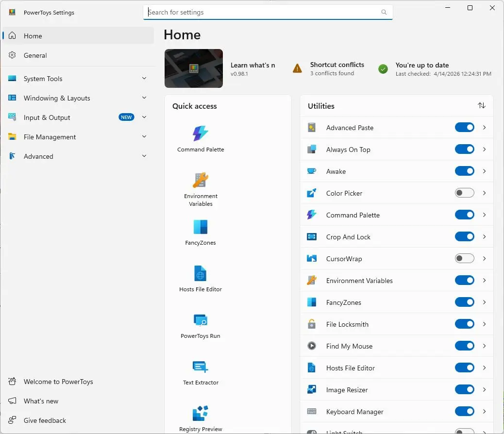This screenshot has height=434, width=504.
Task: Click Learn what's new v0.98.1 link
Action: (x=252, y=69)
